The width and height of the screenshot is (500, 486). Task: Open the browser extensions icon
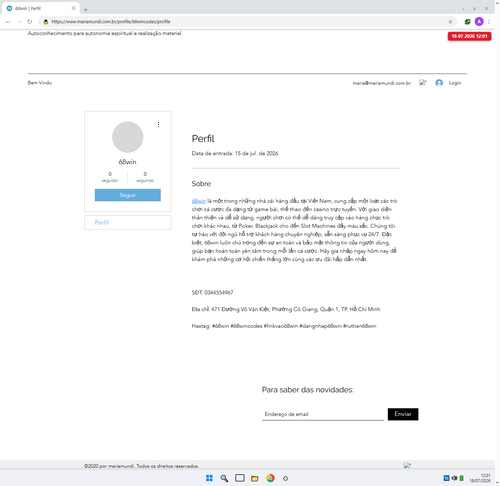(x=467, y=22)
